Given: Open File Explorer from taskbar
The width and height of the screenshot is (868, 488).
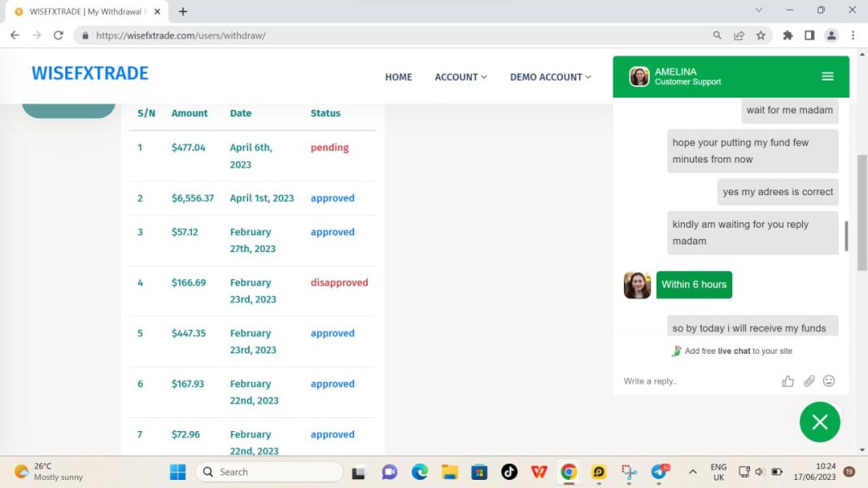Looking at the screenshot, I should (x=450, y=472).
